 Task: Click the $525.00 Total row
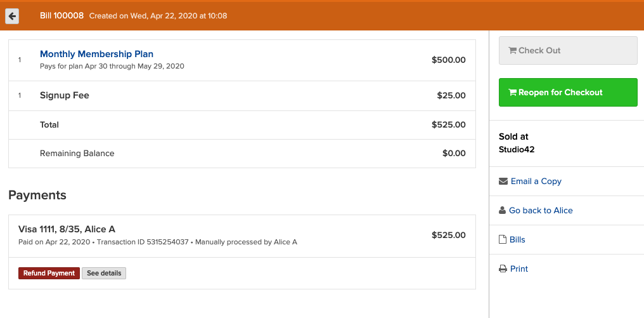pyautogui.click(x=241, y=125)
